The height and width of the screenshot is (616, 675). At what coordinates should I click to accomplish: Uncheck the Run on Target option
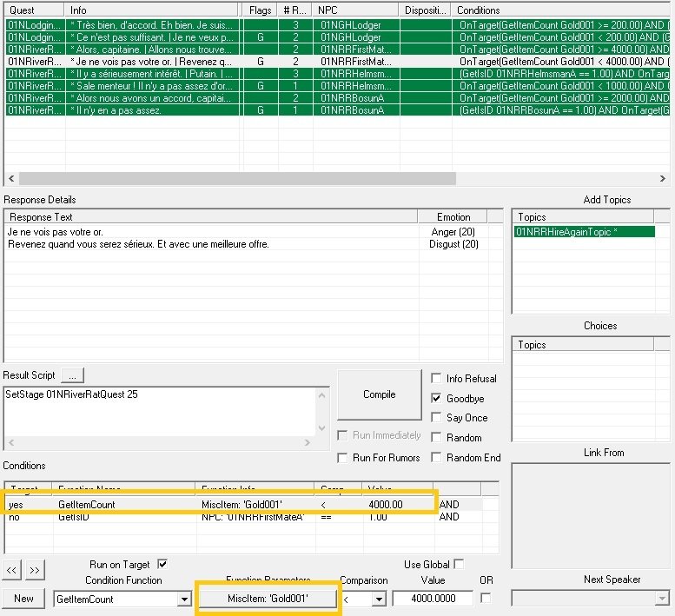(x=162, y=564)
